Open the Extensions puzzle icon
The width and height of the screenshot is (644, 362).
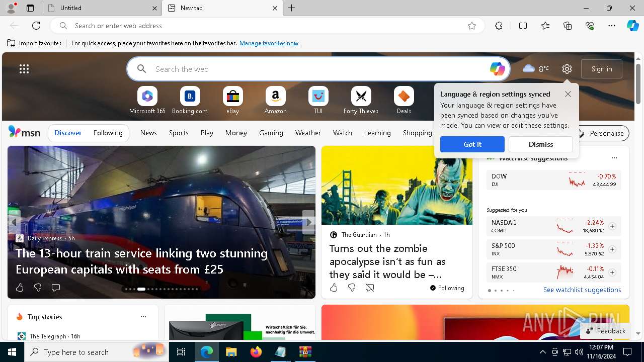pos(499,26)
